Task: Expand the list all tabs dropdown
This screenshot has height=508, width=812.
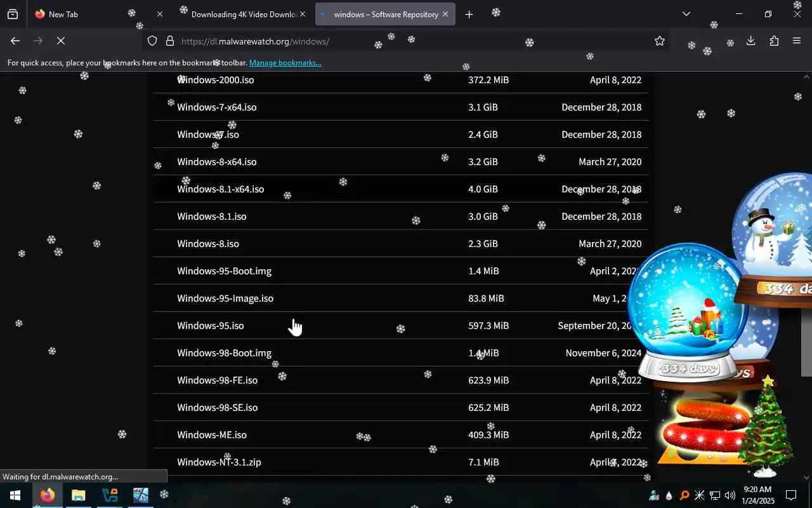Action: (x=686, y=14)
